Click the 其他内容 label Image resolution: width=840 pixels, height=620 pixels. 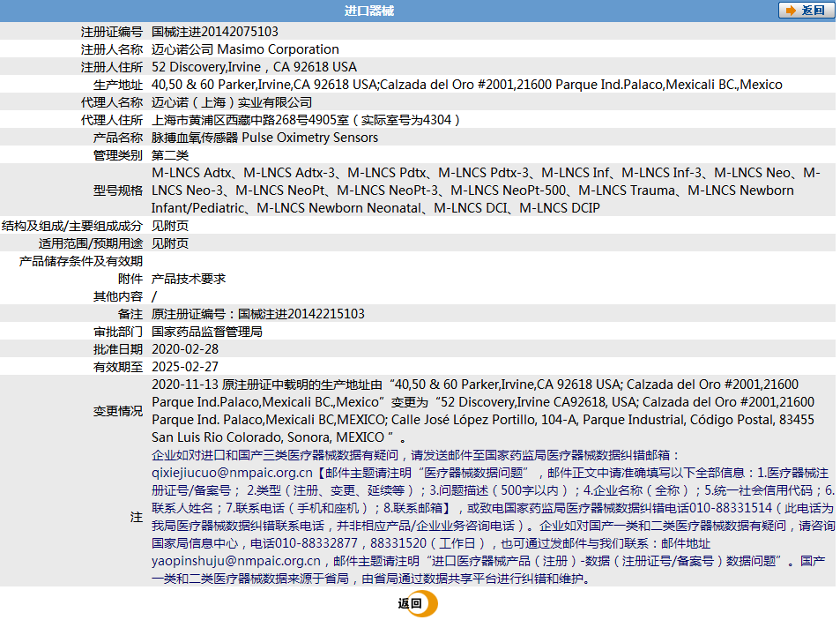118,296
